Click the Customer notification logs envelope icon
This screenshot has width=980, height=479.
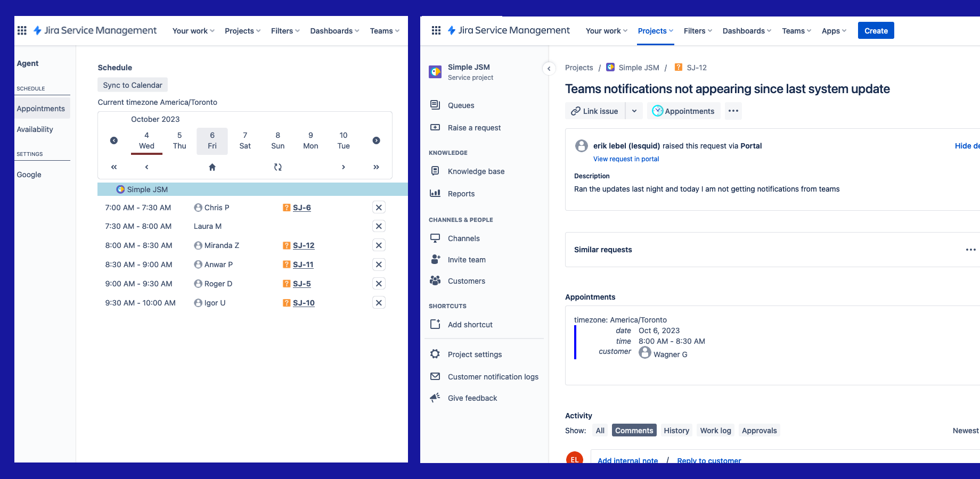[435, 376]
